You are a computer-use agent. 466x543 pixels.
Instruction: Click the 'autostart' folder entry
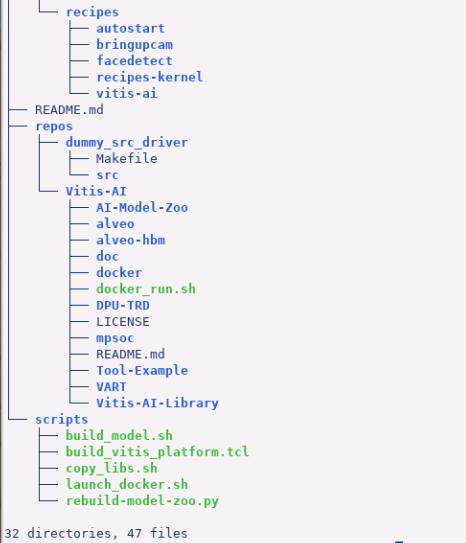click(x=130, y=28)
